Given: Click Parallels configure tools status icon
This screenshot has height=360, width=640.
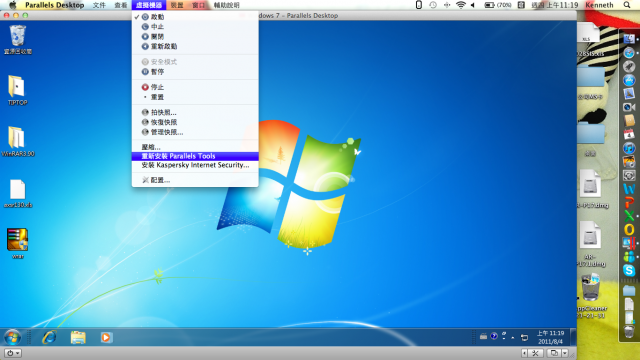Looking at the screenshot, I should (535, 353).
